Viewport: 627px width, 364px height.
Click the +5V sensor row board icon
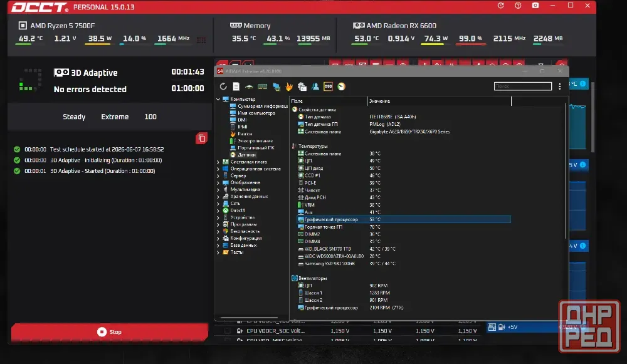coord(492,327)
